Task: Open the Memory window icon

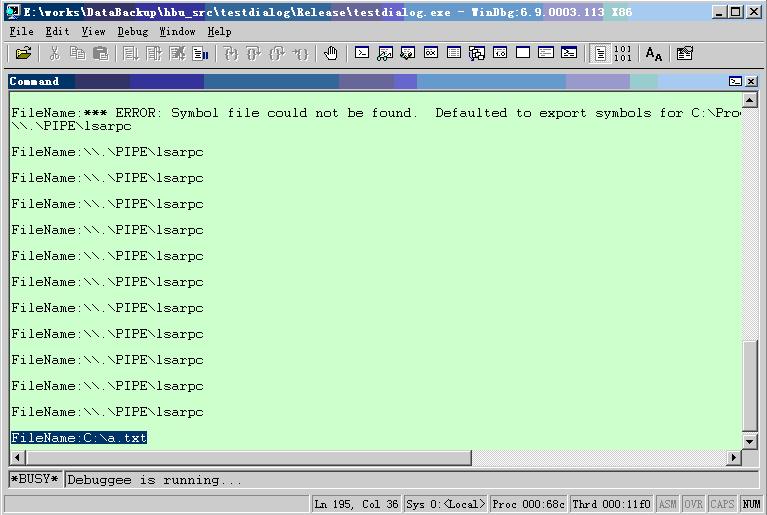Action: (x=453, y=53)
